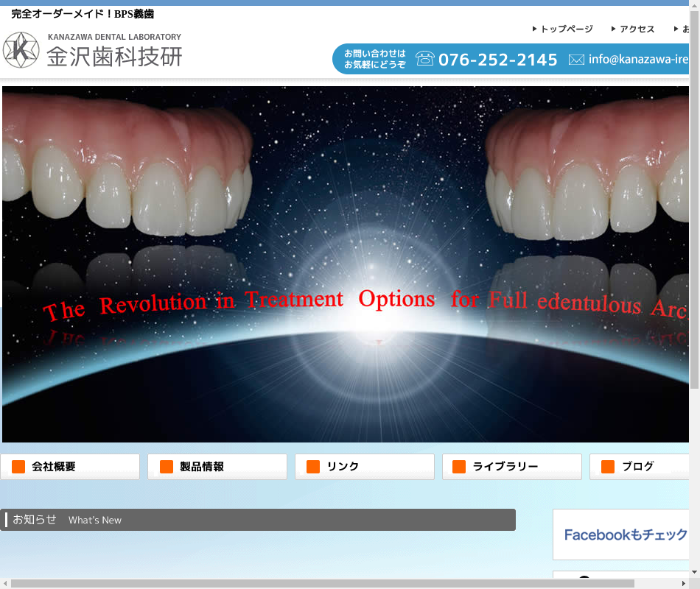700x589 pixels.
Task: Click the orange square beside リンク
Action: point(313,467)
